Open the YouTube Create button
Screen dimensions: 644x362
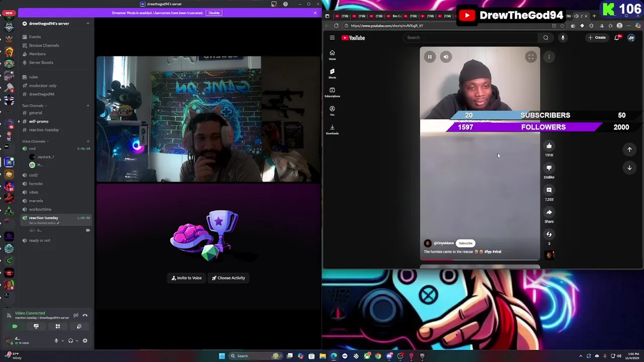tap(597, 38)
